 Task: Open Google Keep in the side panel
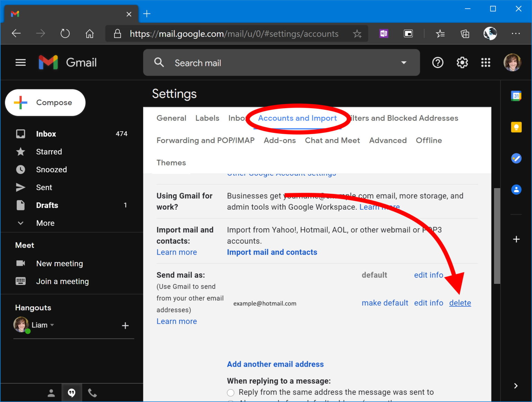click(x=516, y=127)
